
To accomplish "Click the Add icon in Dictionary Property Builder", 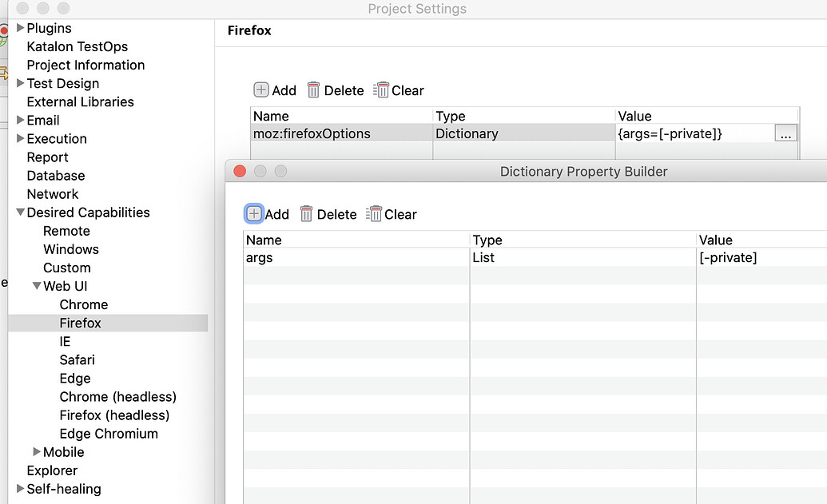I will (x=254, y=214).
